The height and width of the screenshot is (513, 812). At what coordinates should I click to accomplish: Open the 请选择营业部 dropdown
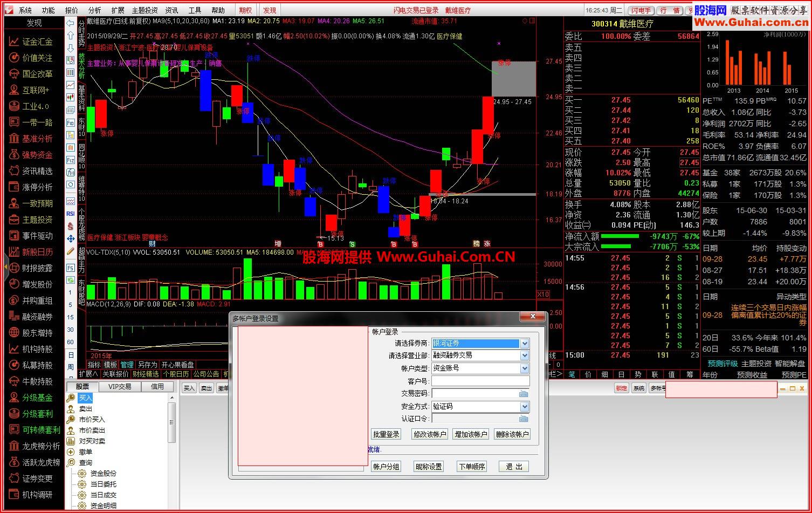point(524,355)
